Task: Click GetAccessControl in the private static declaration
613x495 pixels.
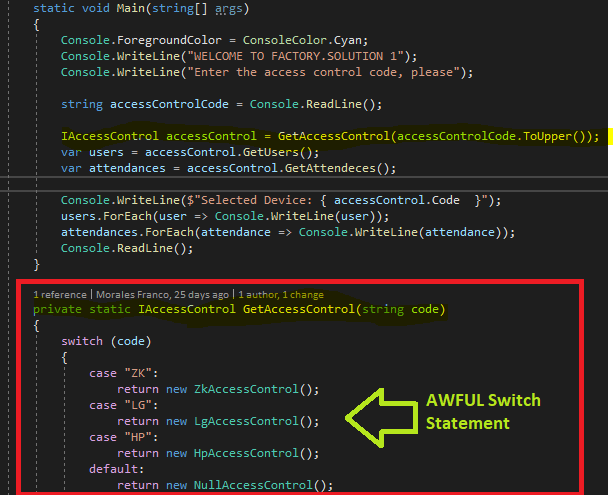Action: 299,309
